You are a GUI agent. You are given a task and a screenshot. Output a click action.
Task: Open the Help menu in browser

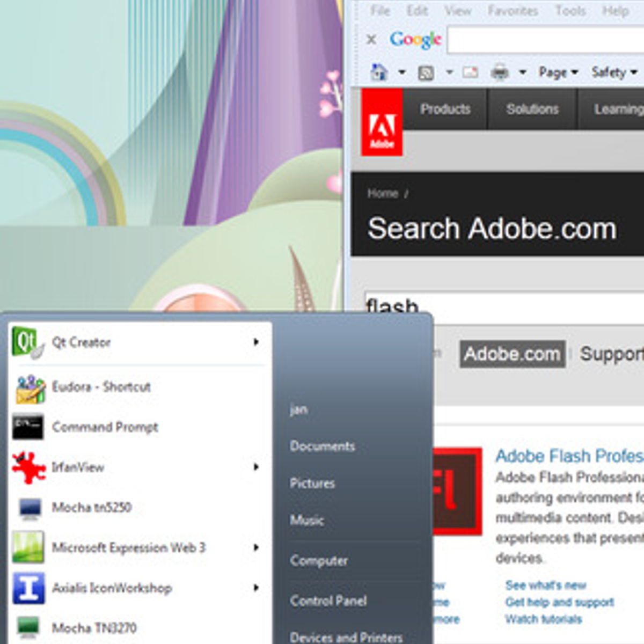click(x=615, y=11)
